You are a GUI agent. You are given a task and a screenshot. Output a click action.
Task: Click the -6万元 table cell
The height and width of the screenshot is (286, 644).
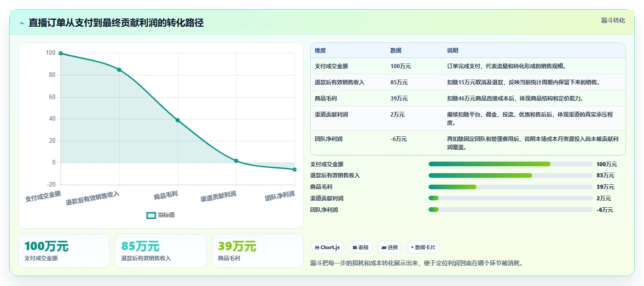(x=399, y=139)
